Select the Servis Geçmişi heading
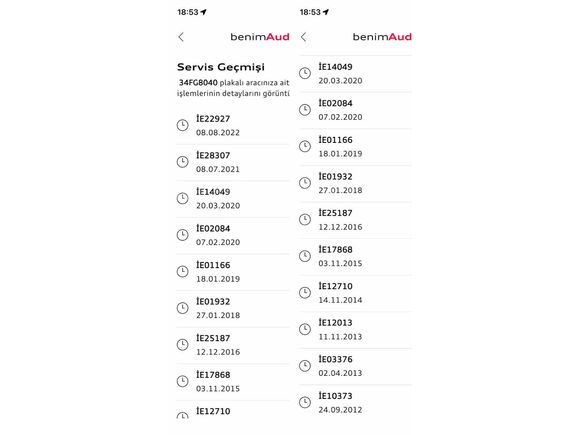580x435 pixels. coord(221,67)
